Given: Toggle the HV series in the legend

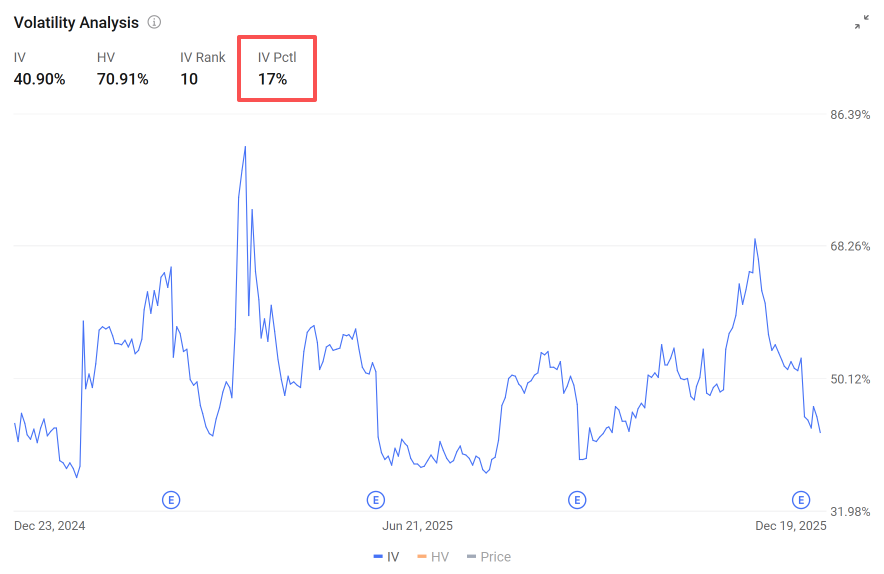Looking at the screenshot, I should click(433, 557).
